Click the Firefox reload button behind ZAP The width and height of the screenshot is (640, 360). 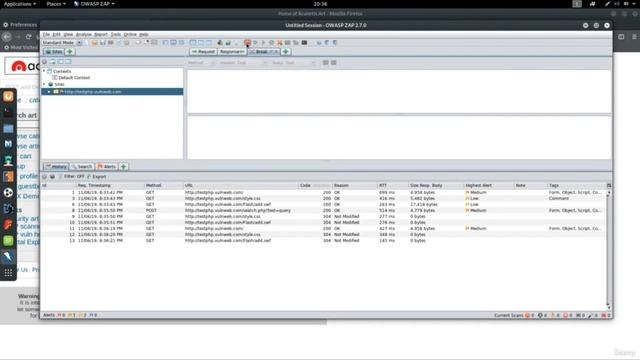[x=28, y=37]
